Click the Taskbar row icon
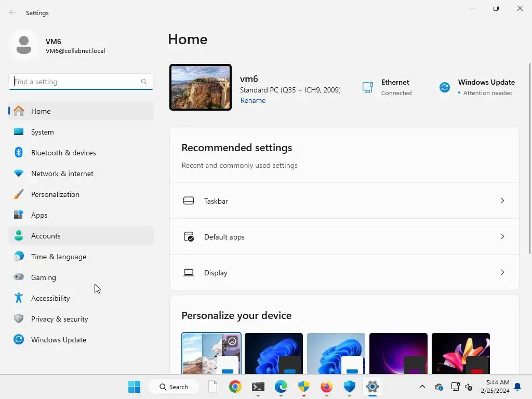The width and height of the screenshot is (532, 399). [189, 201]
